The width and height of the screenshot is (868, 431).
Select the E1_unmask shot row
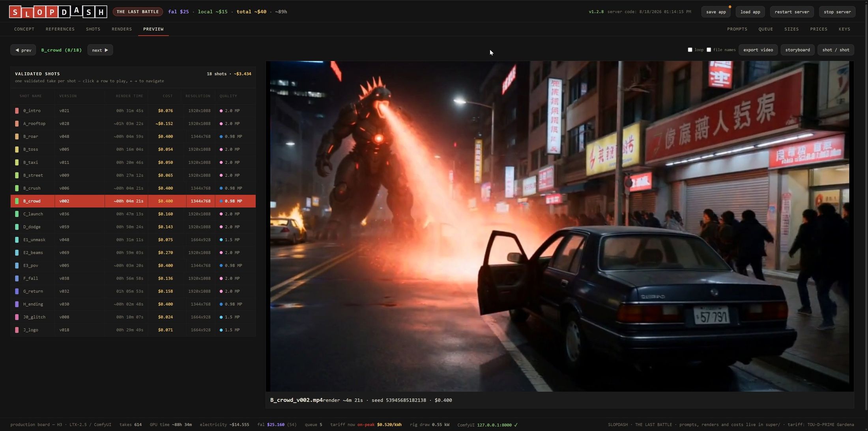click(133, 240)
